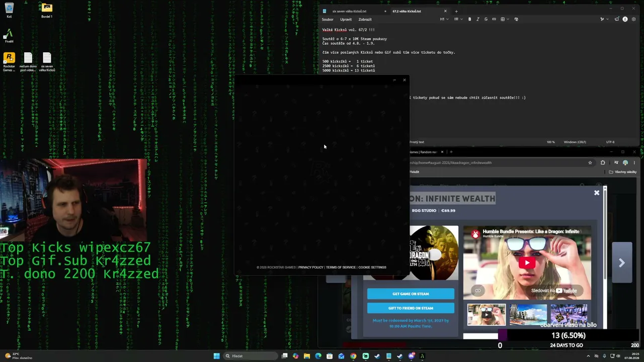Screen dimensions: 644x362
Task: Open the table insert dropdown in Notepad
Action: [504, 19]
